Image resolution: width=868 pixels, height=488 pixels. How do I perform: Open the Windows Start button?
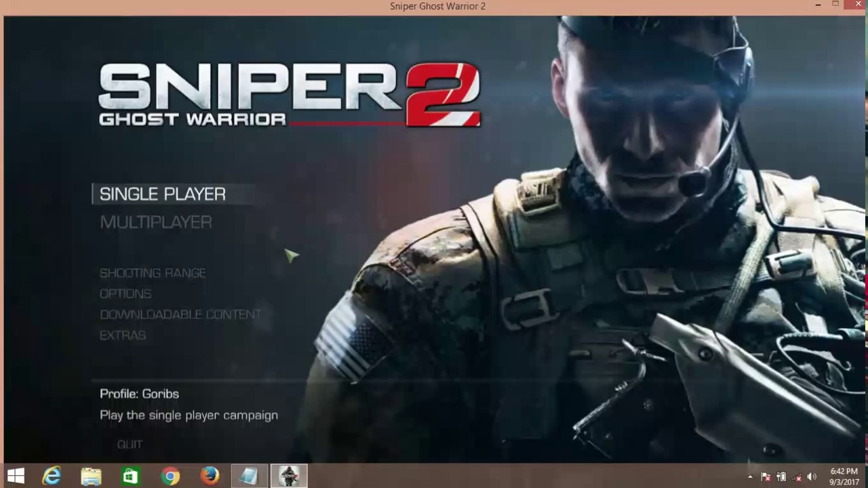(x=16, y=476)
